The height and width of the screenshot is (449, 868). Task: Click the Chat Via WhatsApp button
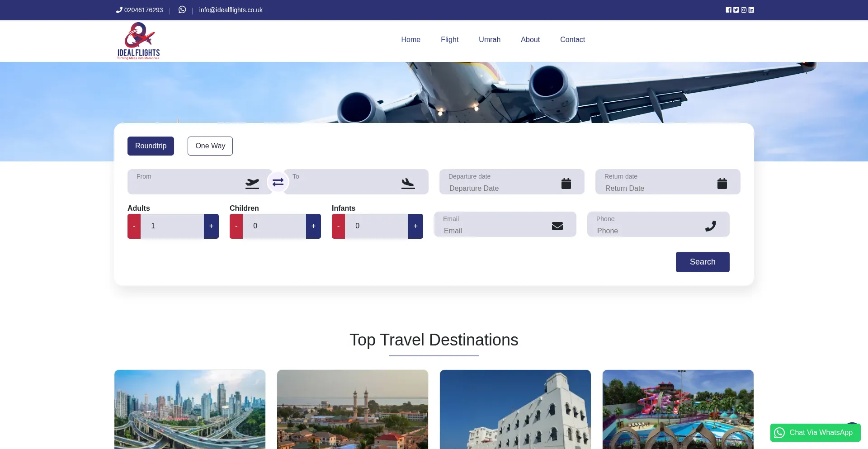point(816,433)
